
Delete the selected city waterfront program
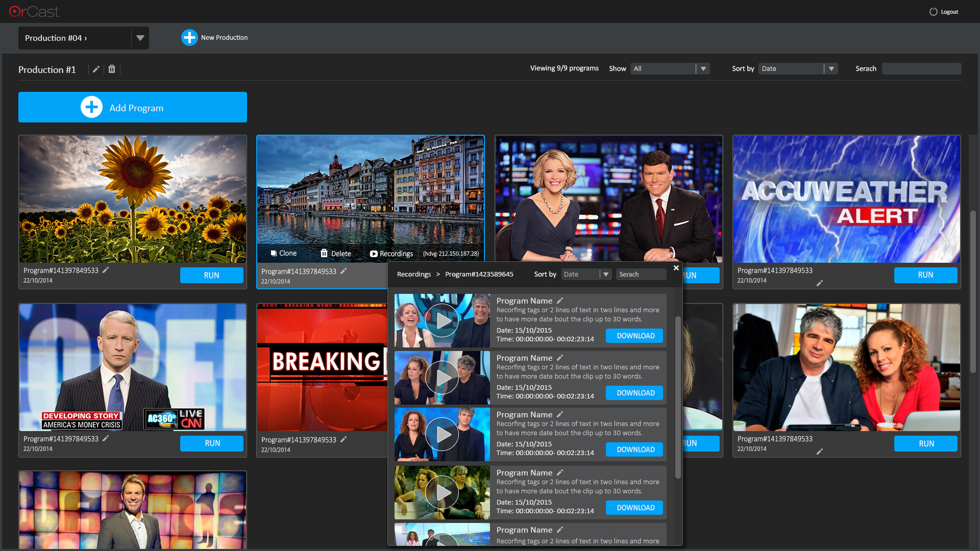(x=335, y=254)
